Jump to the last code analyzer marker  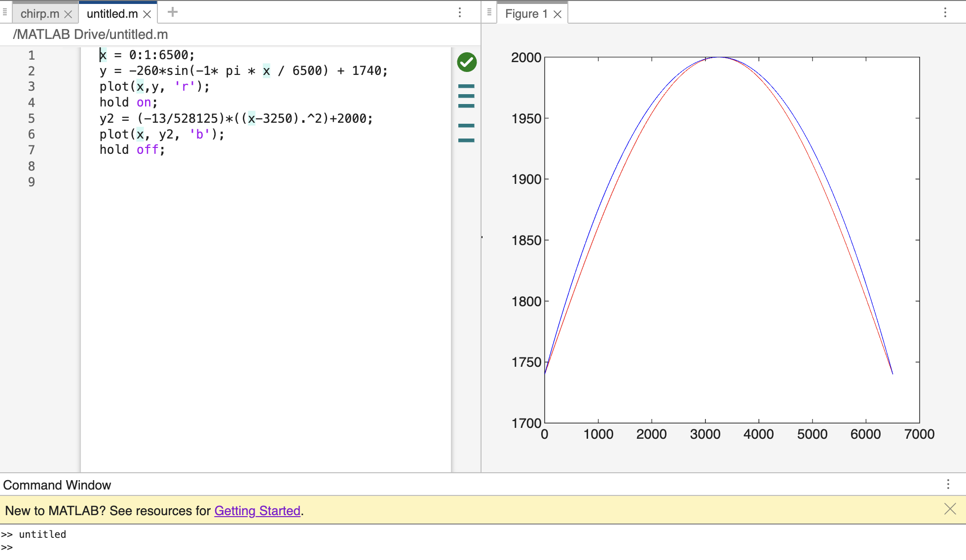point(466,140)
